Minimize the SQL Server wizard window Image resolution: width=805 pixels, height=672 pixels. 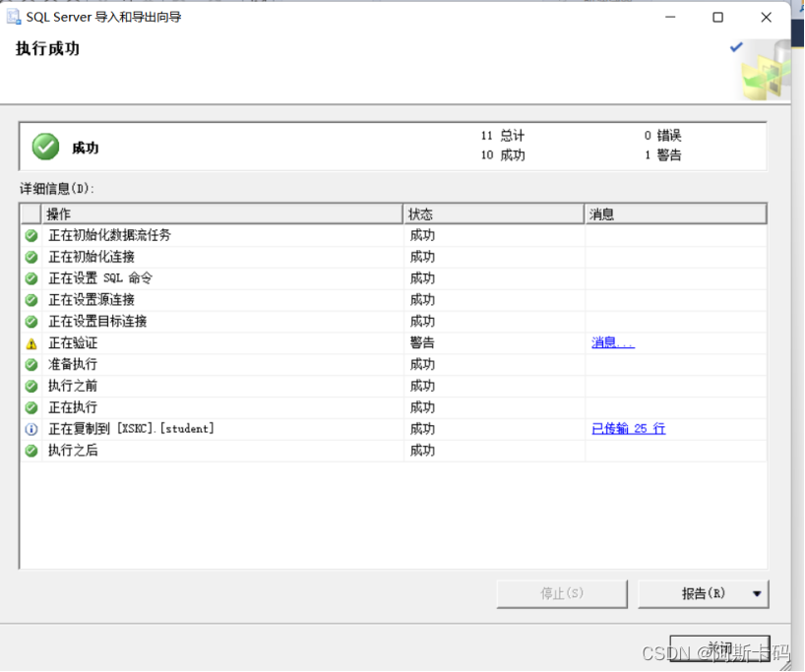pos(670,18)
